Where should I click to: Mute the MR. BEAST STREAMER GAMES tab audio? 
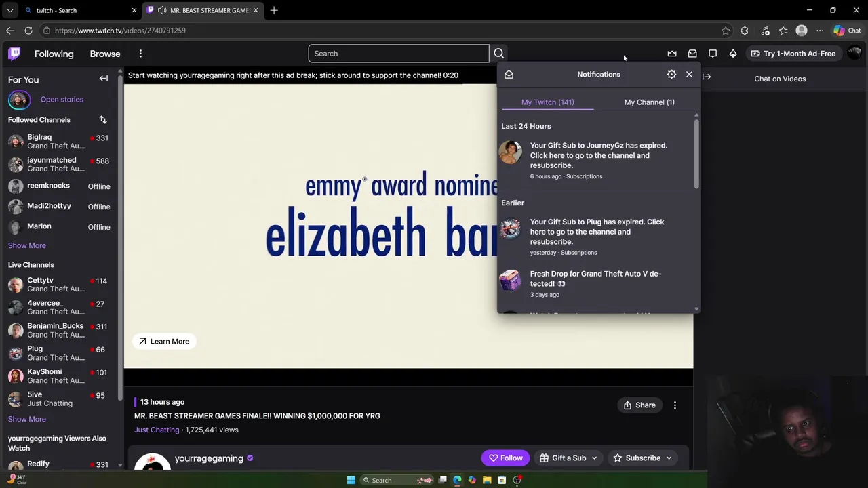[161, 10]
